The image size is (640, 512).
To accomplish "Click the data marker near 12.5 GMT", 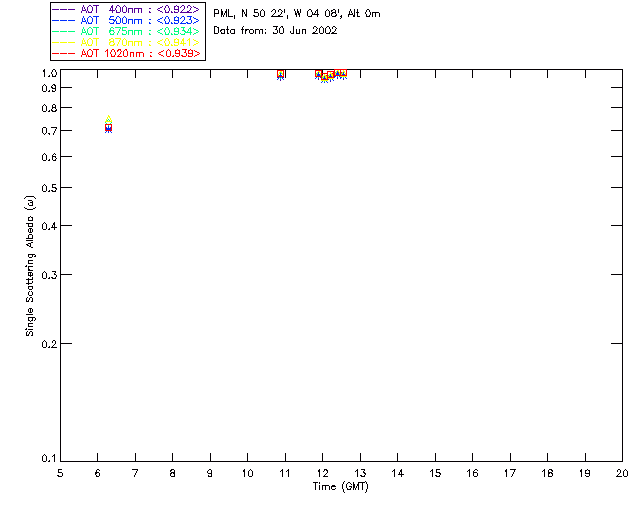I will point(343,74).
